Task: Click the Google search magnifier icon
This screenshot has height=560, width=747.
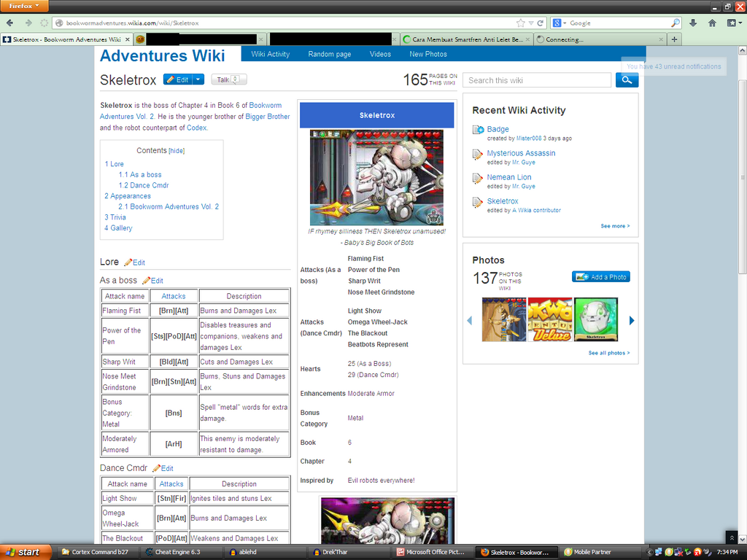Action: [x=675, y=23]
